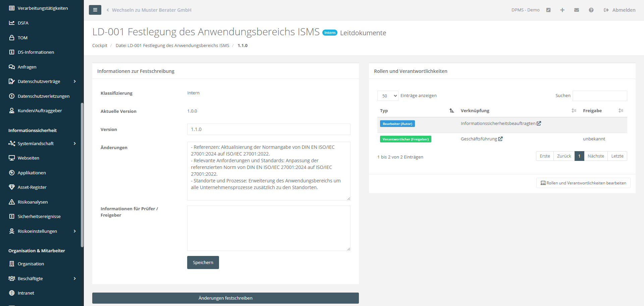This screenshot has height=306, width=644.
Task: Click Rollen und Verantwortlichkeiten bearbeiten button
Action: (x=583, y=183)
